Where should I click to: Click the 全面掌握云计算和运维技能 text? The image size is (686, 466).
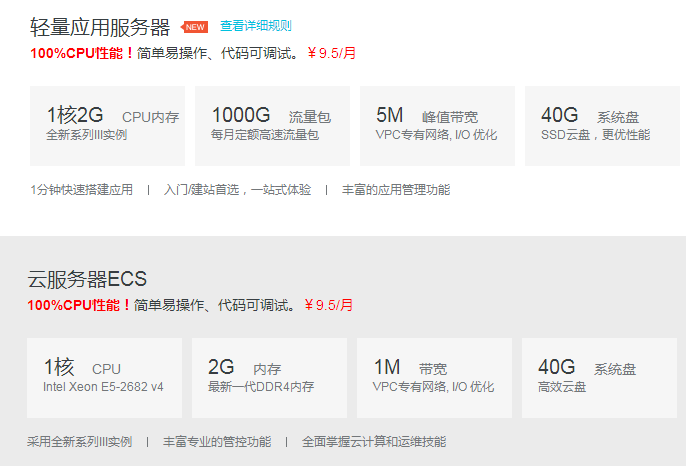(x=374, y=442)
